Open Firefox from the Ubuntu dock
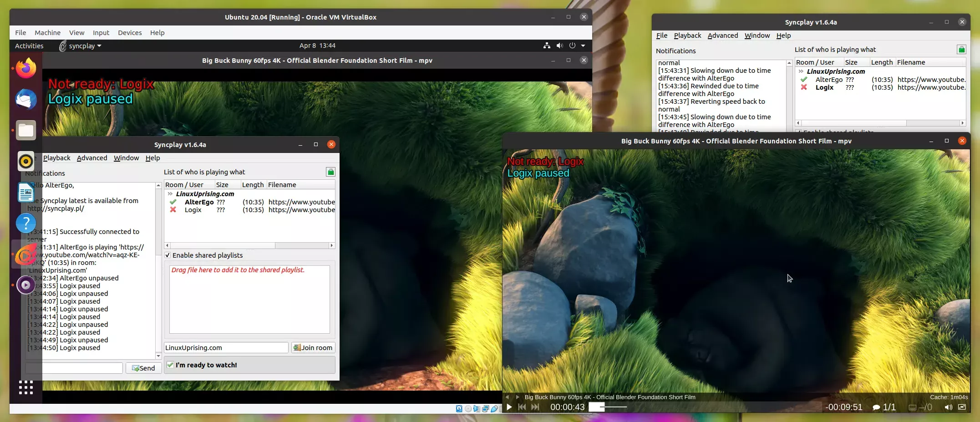Image resolution: width=980 pixels, height=422 pixels. tap(26, 68)
